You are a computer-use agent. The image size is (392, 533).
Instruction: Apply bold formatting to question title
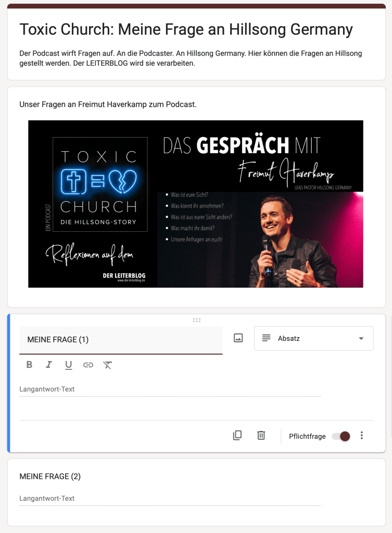[29, 365]
